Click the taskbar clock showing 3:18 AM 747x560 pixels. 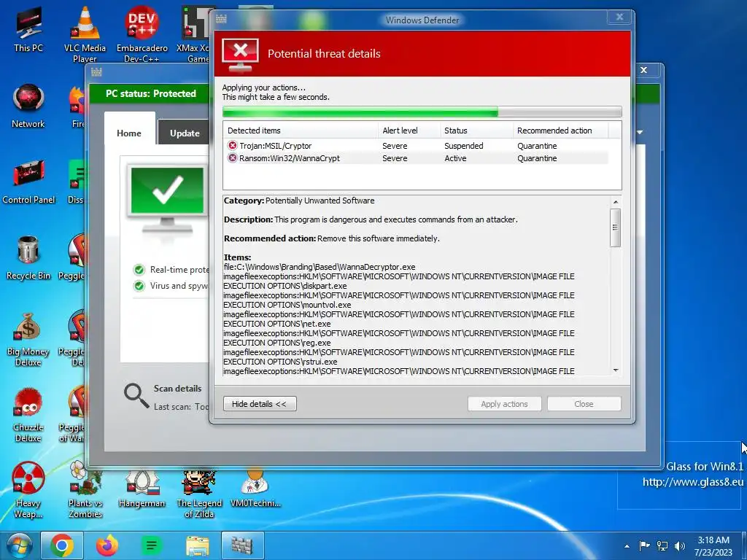pos(713,545)
